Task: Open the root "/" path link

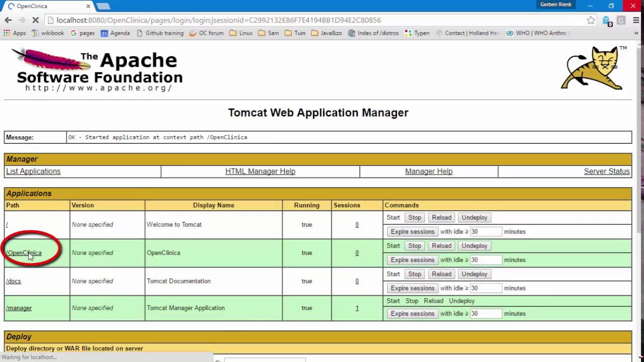Action: (7, 225)
